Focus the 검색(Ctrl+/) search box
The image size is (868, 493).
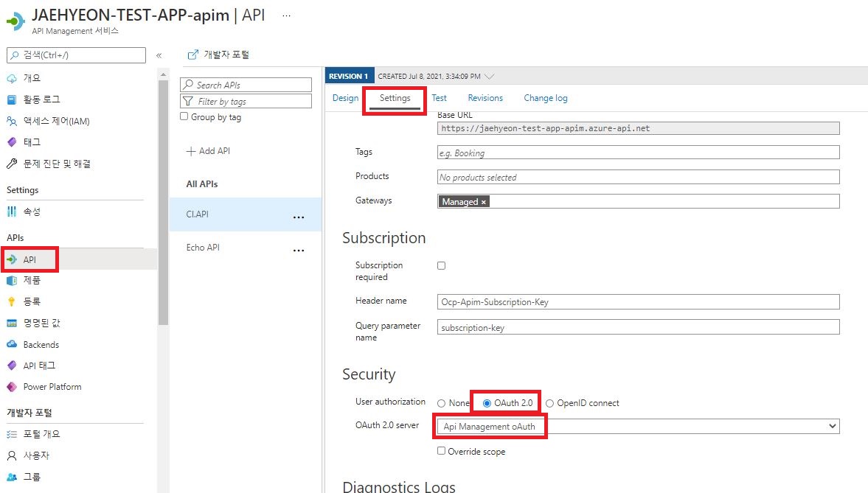(77, 55)
